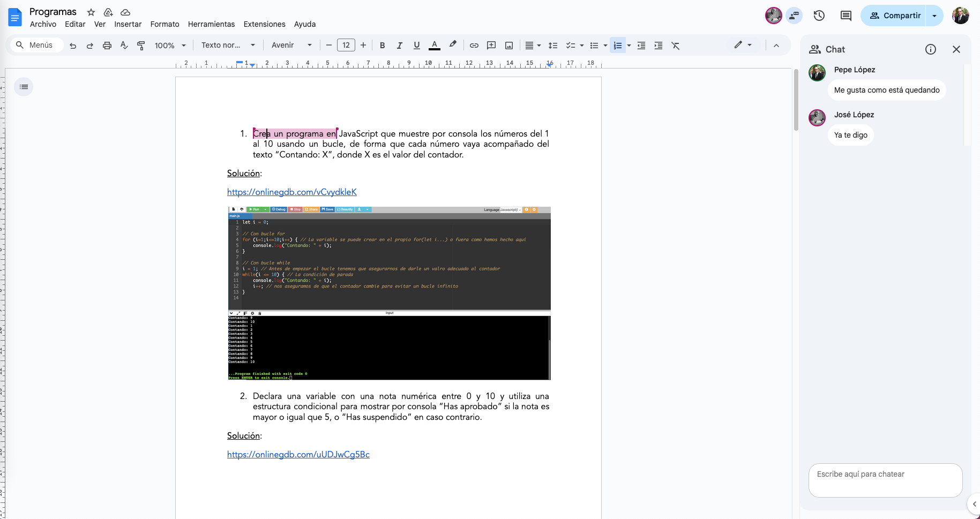The width and height of the screenshot is (980, 519).
Task: Expand the 100% zoom dropdown
Action: [170, 46]
